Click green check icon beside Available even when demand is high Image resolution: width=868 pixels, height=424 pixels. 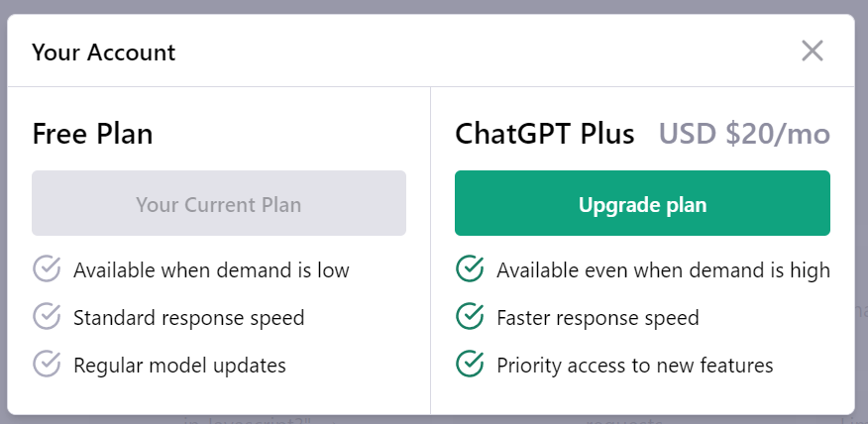(470, 269)
